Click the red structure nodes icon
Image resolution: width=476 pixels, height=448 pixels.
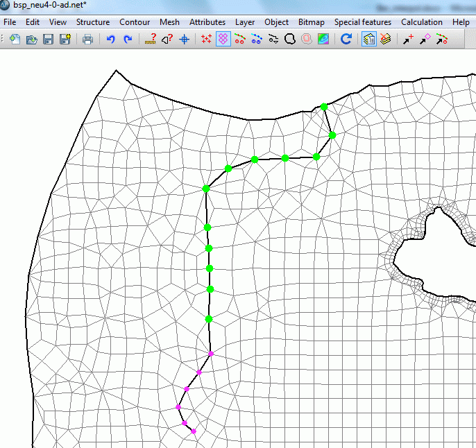tap(240, 39)
